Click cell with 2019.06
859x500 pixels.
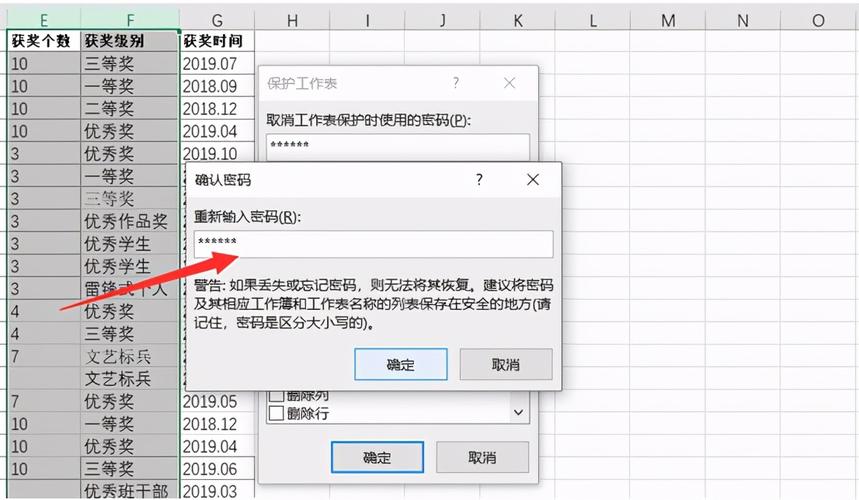coord(217,469)
